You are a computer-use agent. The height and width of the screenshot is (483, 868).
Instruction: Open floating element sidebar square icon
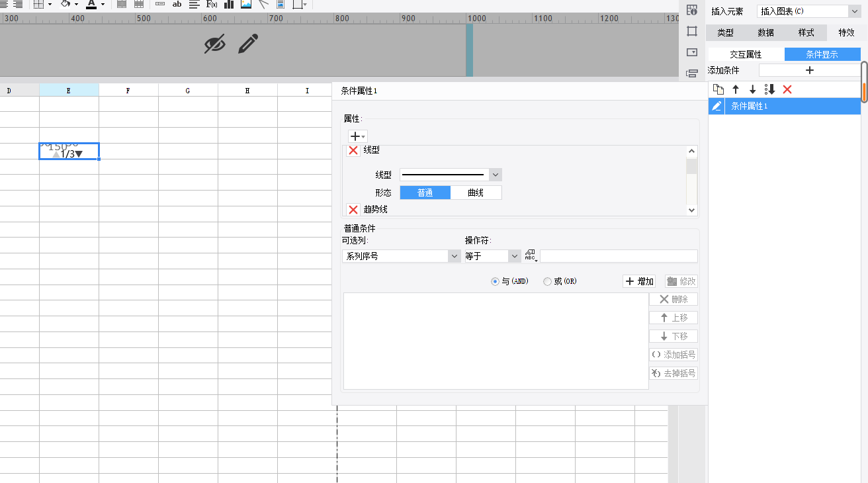click(x=692, y=31)
